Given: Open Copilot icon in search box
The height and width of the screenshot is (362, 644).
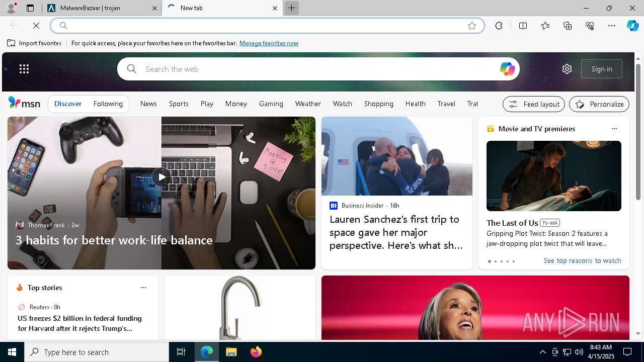Looking at the screenshot, I should [507, 69].
